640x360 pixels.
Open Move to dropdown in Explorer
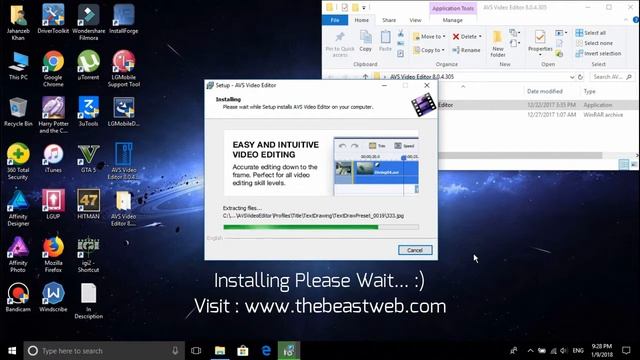tap(429, 37)
